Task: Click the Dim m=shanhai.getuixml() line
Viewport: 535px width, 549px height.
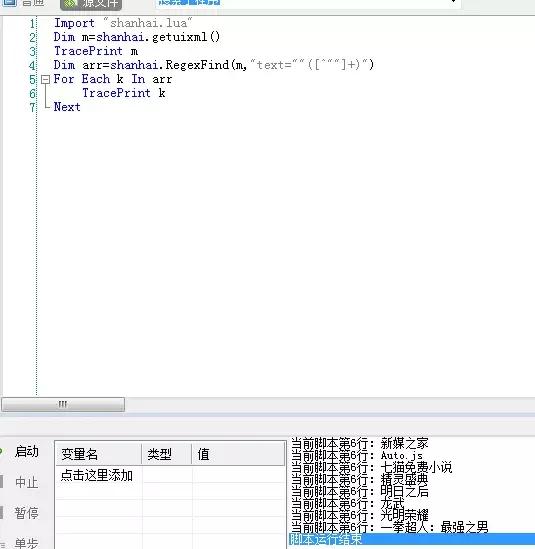Action: coord(137,37)
